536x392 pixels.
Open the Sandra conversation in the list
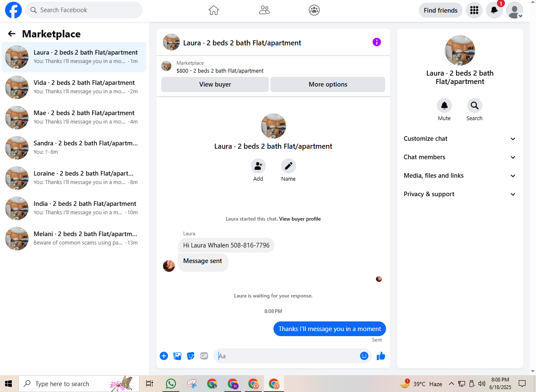coord(74,148)
